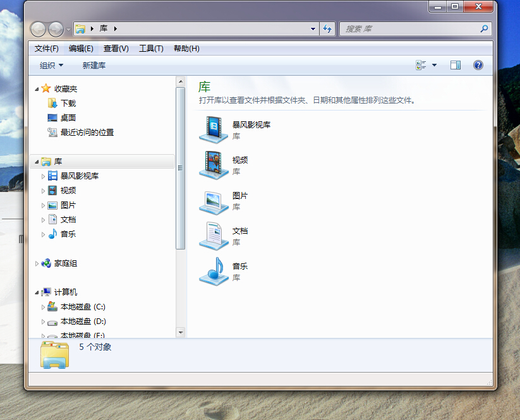This screenshot has width=520, height=420.
Task: Collapse the 库 tree node
Action: click(37, 162)
